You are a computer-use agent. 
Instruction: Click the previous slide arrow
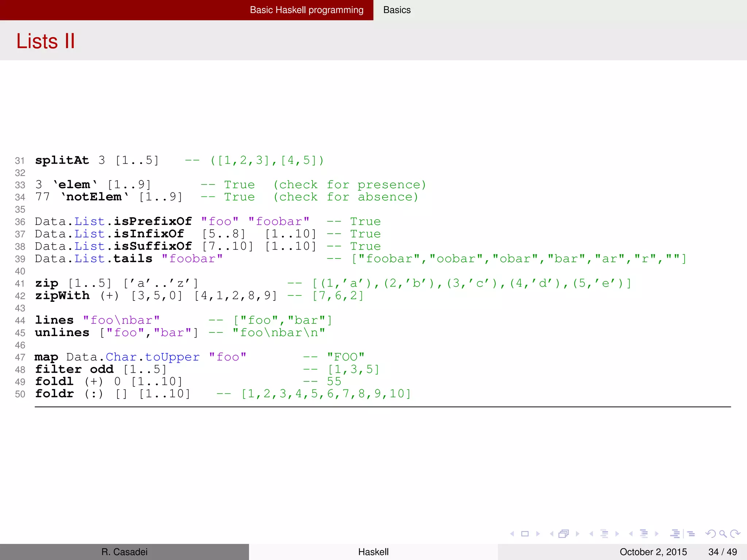tap(512, 534)
